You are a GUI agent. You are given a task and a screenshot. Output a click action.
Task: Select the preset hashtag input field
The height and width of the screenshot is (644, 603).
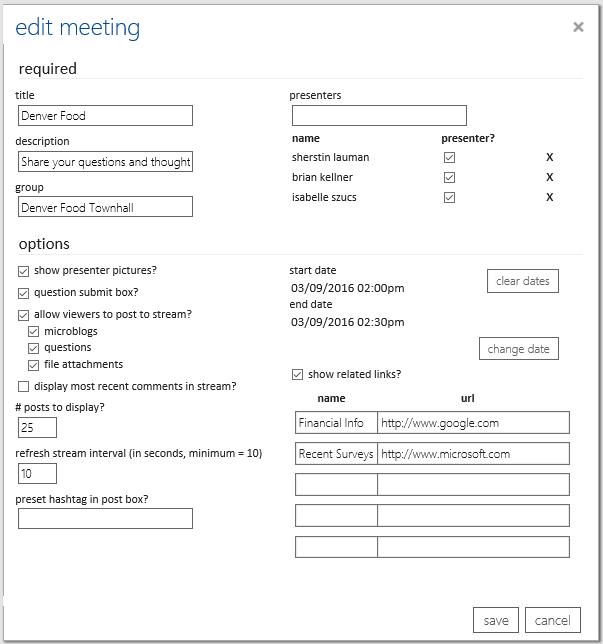(105, 518)
